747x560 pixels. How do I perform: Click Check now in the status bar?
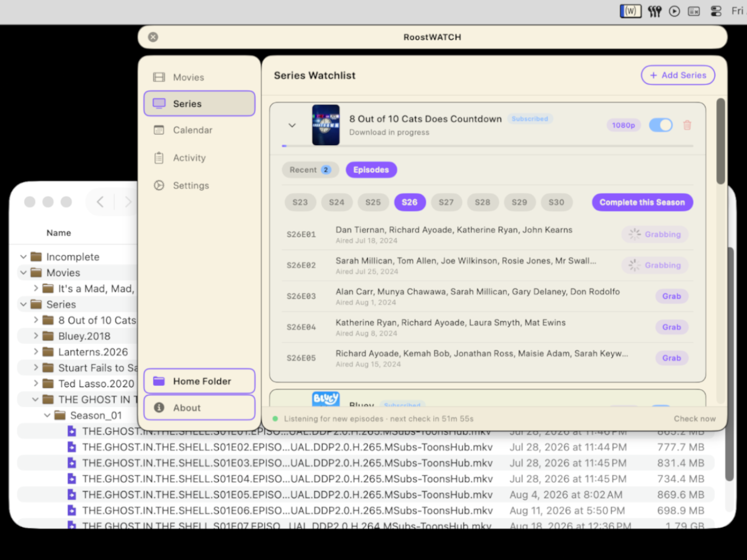[695, 419]
